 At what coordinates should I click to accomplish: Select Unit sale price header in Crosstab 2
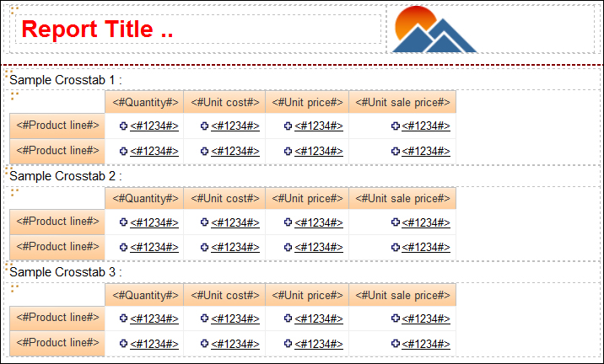[402, 198]
